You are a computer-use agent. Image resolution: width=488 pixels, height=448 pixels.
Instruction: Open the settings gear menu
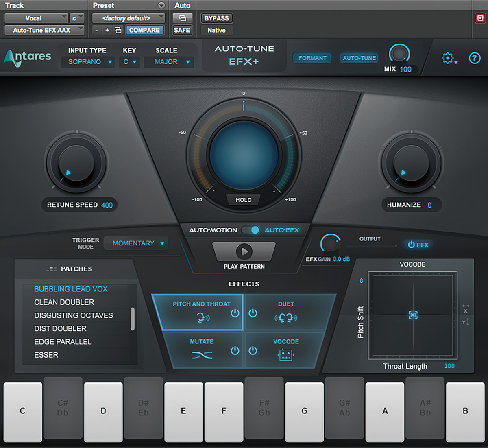[x=449, y=58]
